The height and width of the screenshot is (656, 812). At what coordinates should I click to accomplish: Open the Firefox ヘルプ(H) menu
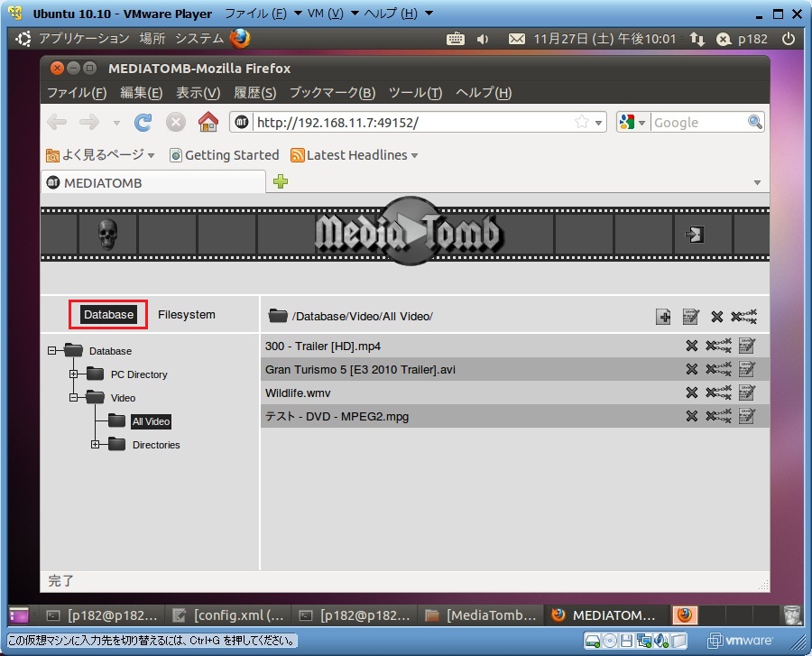point(484,93)
